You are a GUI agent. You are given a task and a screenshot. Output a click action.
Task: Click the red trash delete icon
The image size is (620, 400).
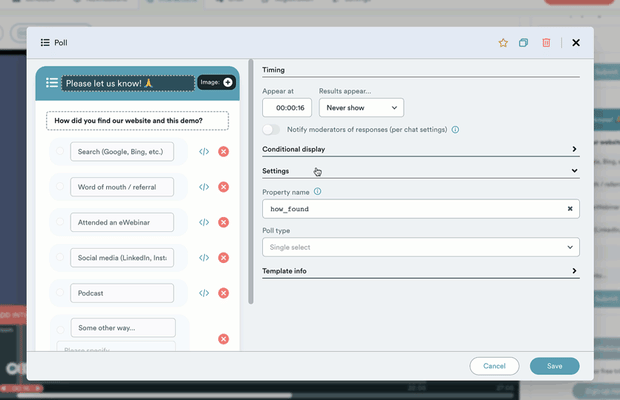(546, 43)
